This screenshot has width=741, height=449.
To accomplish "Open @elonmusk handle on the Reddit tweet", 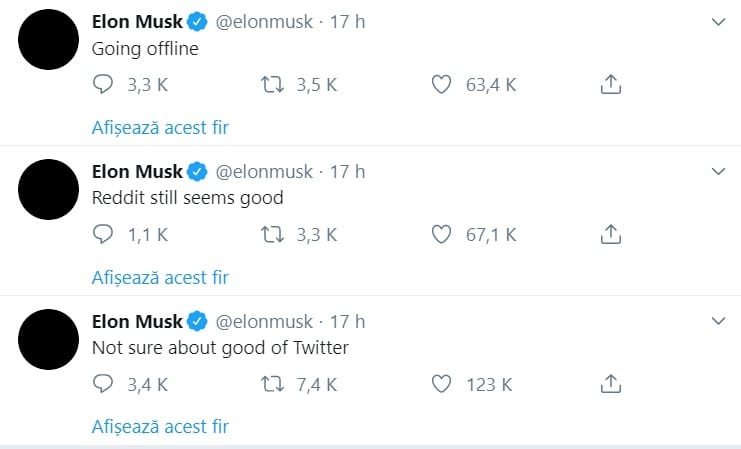I will (x=264, y=172).
